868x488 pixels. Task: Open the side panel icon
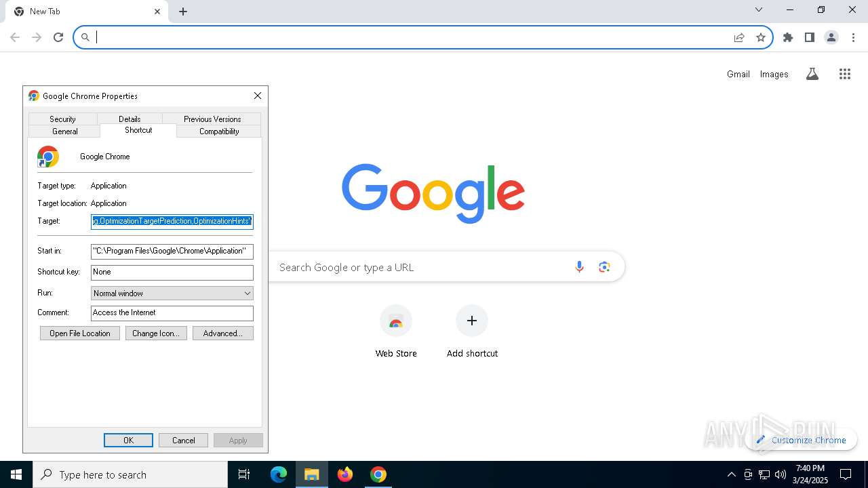point(810,37)
